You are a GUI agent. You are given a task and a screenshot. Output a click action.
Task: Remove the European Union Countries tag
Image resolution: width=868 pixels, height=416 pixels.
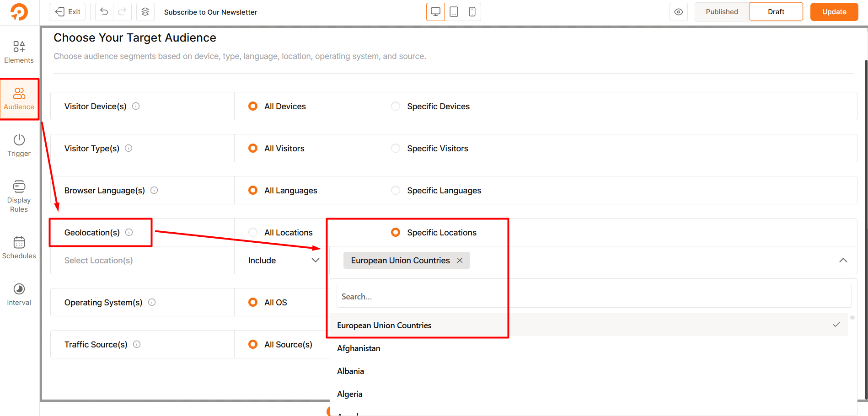click(x=460, y=260)
